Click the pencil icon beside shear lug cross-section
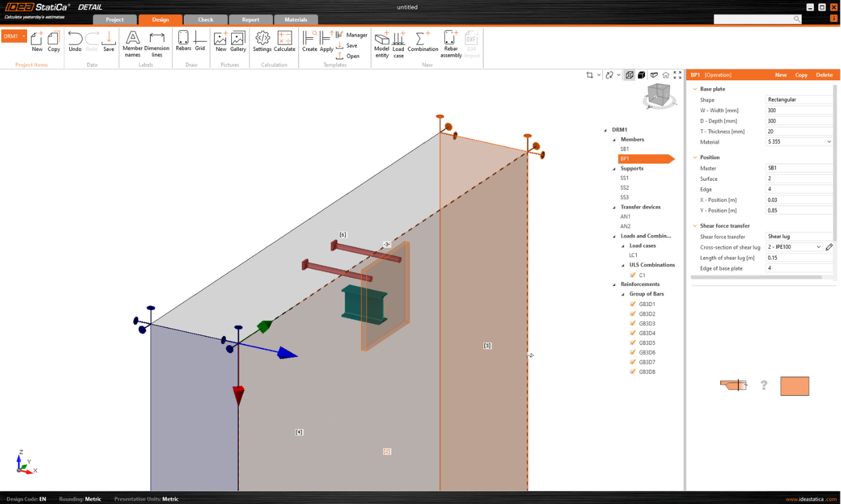 click(x=829, y=248)
